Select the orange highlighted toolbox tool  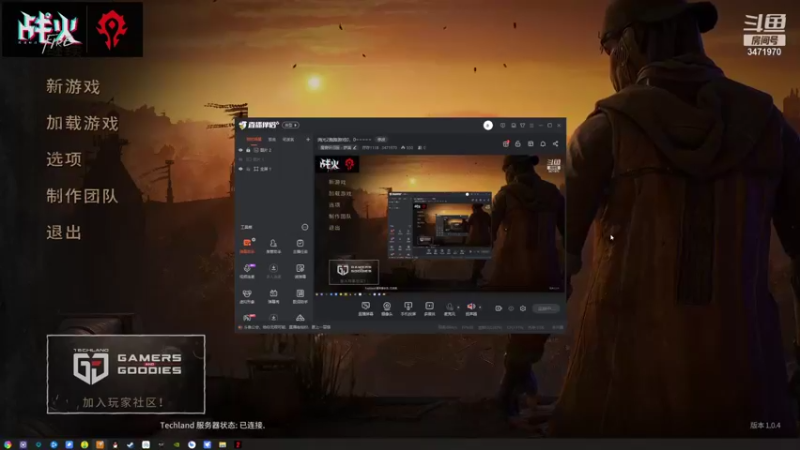247,245
